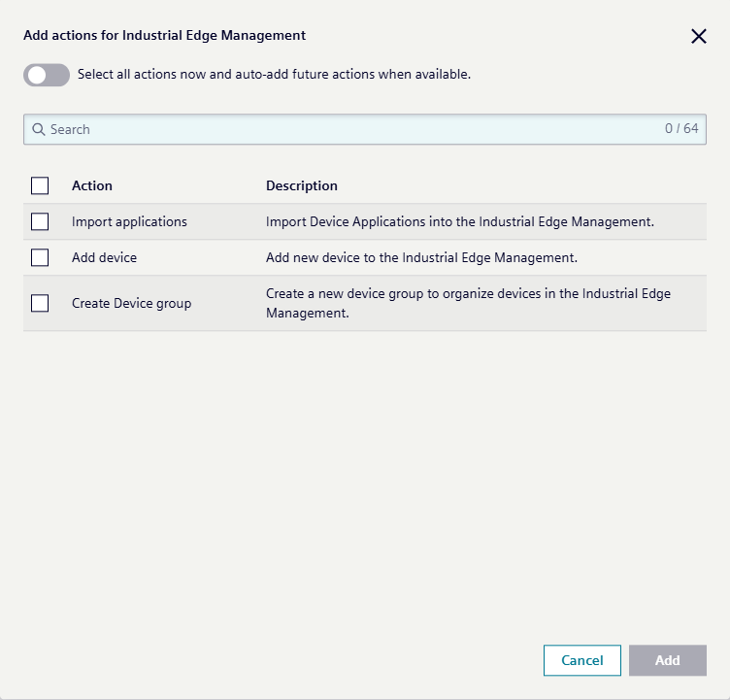The width and height of the screenshot is (730, 700).
Task: Focus the Search actions input field
Action: click(349, 129)
